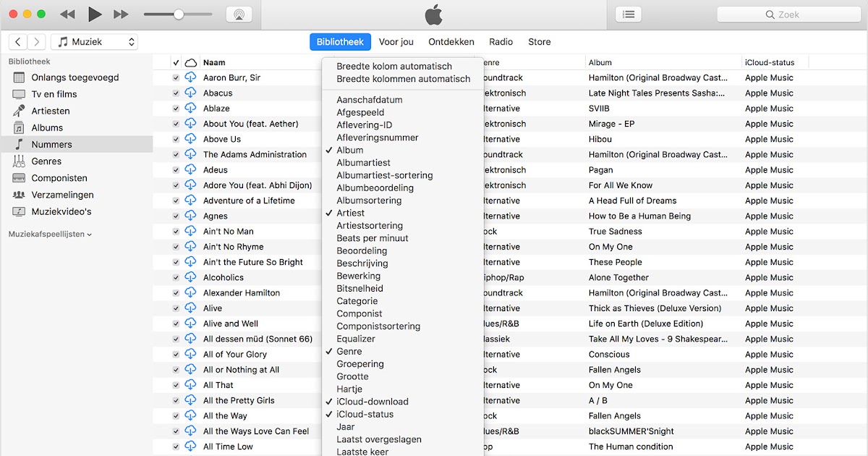Enable the Jaar column option
The image size is (868, 456).
coord(346,427)
